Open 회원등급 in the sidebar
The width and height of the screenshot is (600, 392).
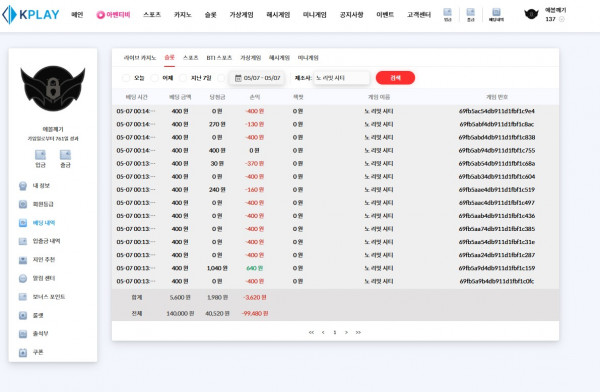coord(37,204)
